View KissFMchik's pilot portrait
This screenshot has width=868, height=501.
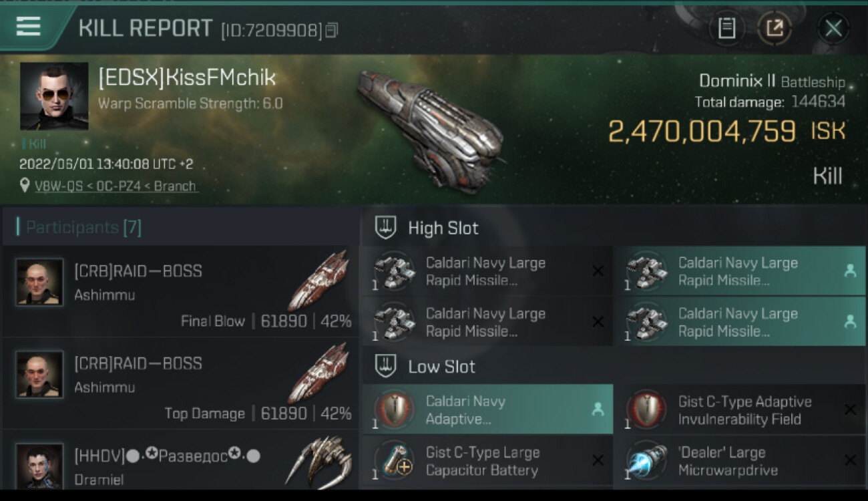click(54, 96)
